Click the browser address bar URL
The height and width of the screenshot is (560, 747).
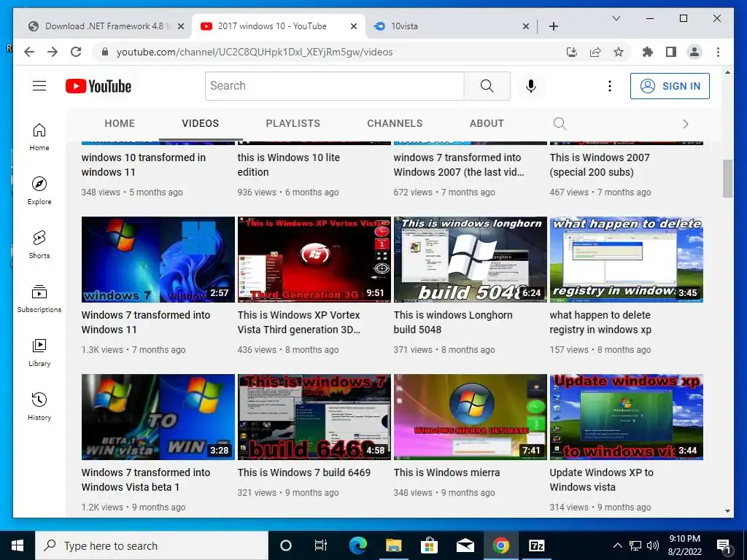point(255,52)
